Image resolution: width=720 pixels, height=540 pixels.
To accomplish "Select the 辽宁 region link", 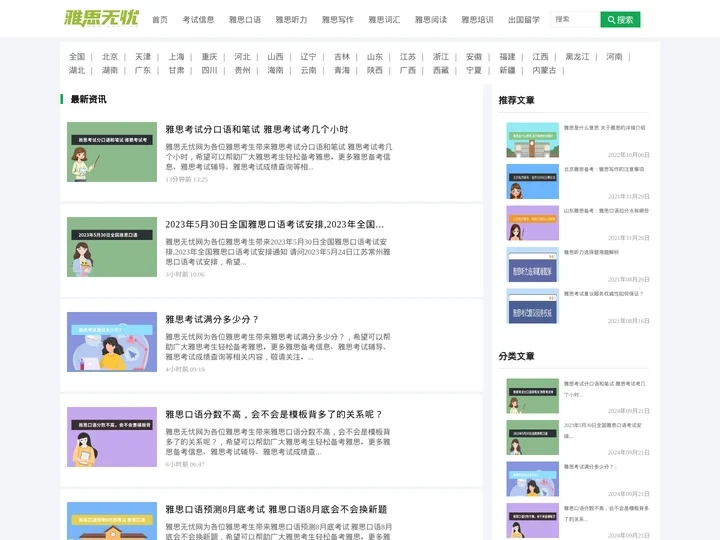I will pos(309,56).
